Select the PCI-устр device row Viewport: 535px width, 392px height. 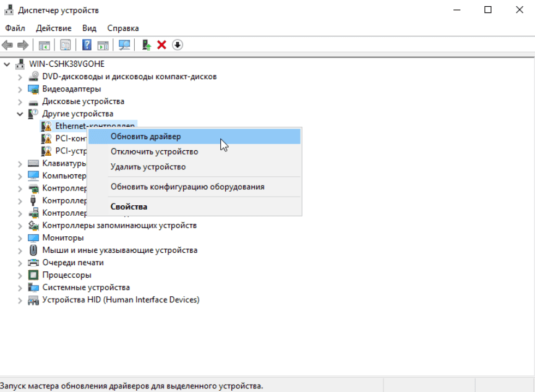[71, 151]
